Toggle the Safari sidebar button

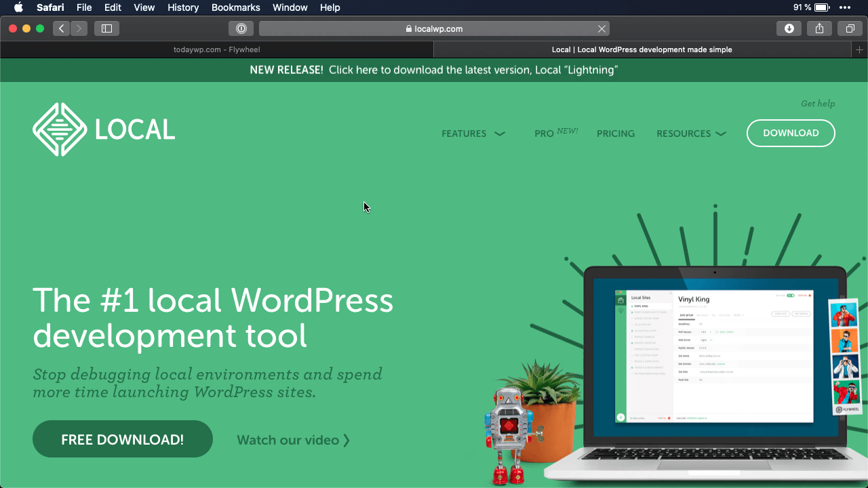click(x=106, y=28)
